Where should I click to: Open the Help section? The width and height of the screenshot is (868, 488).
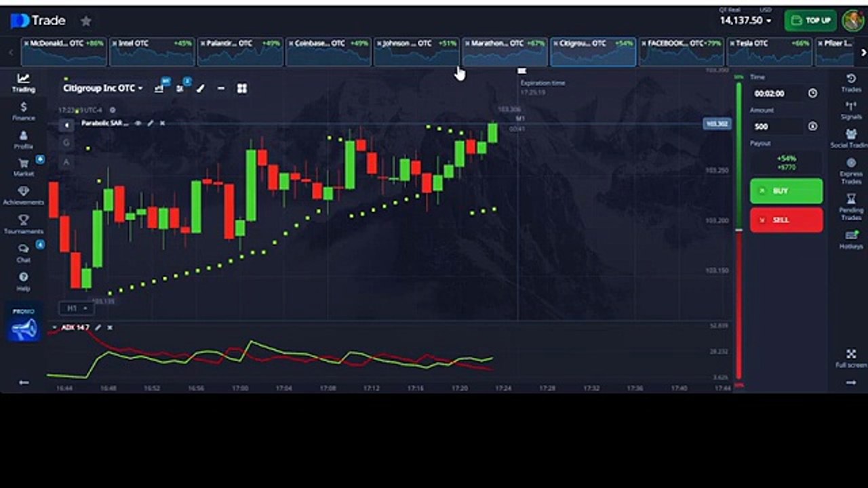(x=23, y=281)
